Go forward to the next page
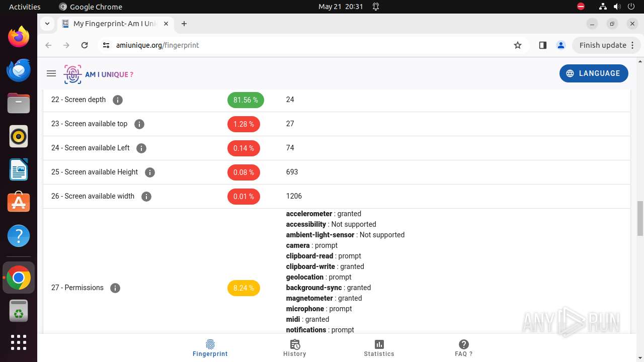The image size is (644, 362). (x=66, y=45)
